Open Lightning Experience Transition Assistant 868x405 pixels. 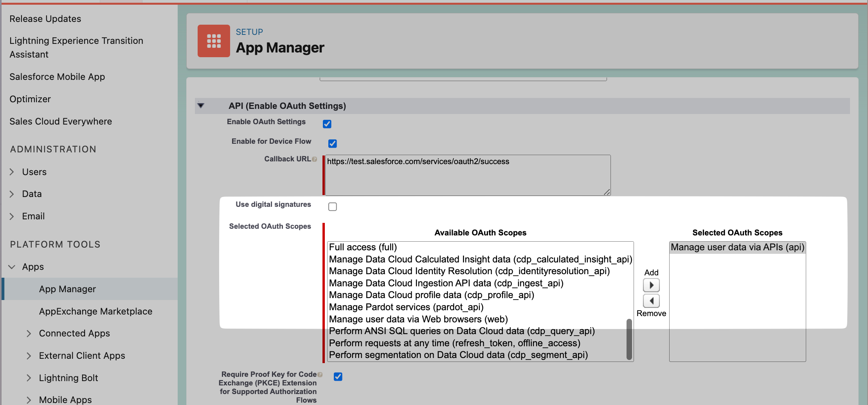click(x=76, y=47)
